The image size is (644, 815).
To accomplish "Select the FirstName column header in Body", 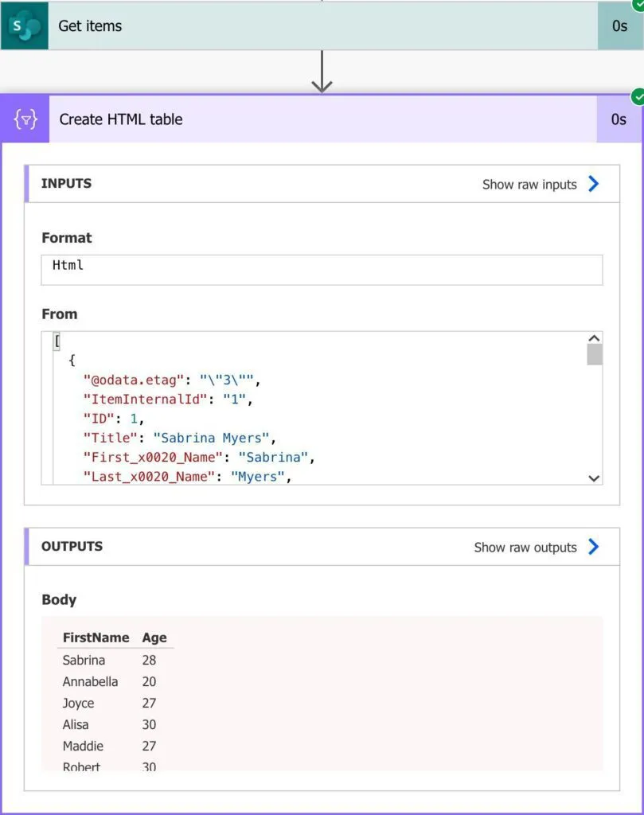I will pyautogui.click(x=96, y=638).
